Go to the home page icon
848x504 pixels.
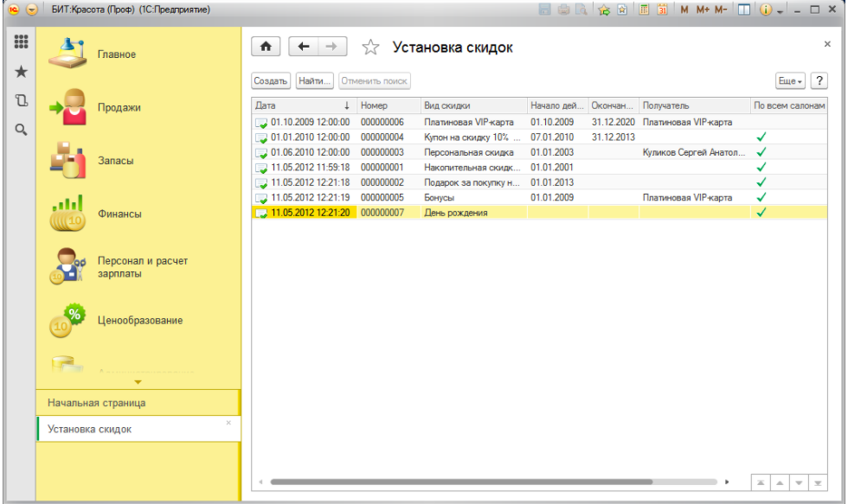(266, 48)
